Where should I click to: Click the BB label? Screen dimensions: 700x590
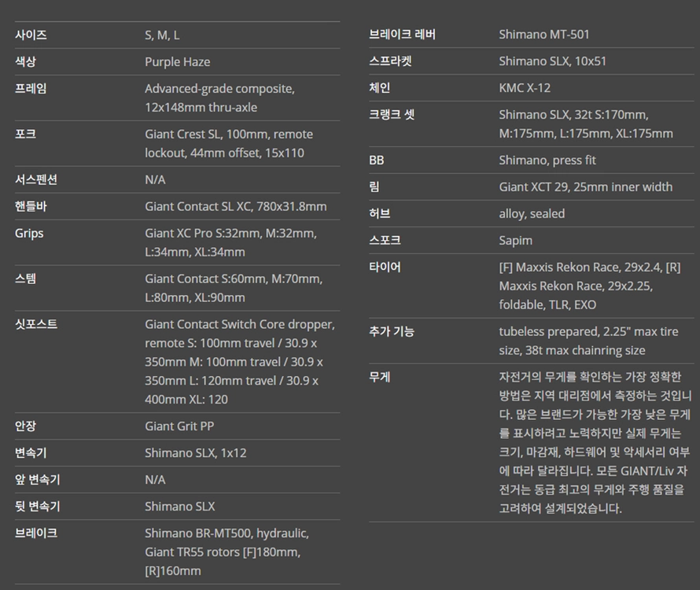tap(376, 160)
